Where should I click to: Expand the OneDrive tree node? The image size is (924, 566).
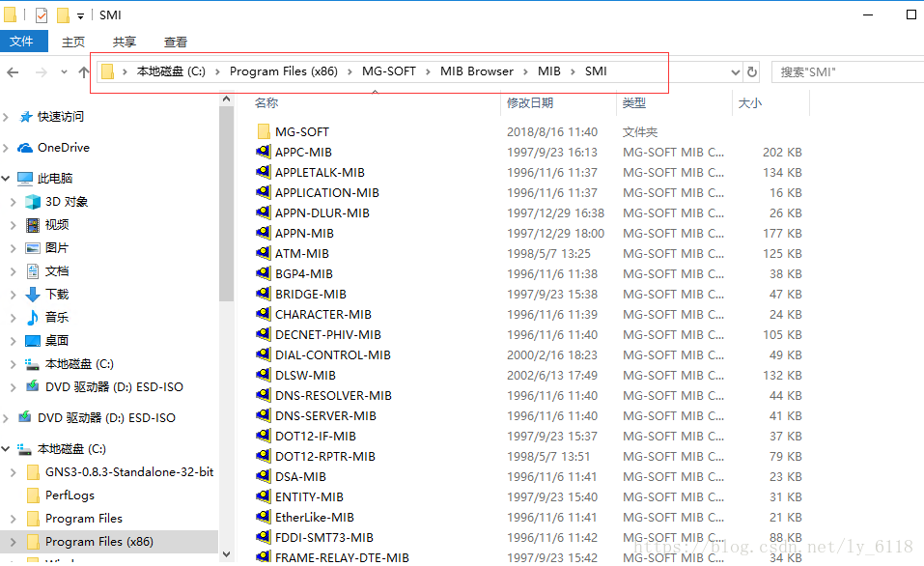(6, 148)
